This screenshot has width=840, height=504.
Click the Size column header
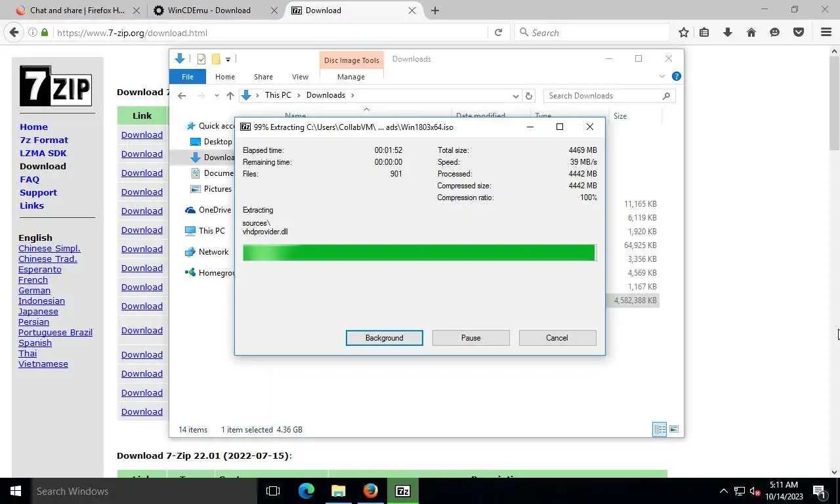coord(635,116)
